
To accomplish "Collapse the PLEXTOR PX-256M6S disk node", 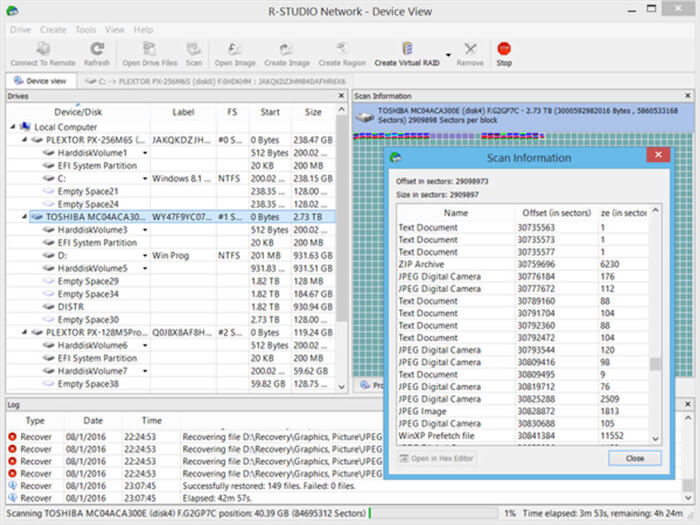I will (25, 140).
